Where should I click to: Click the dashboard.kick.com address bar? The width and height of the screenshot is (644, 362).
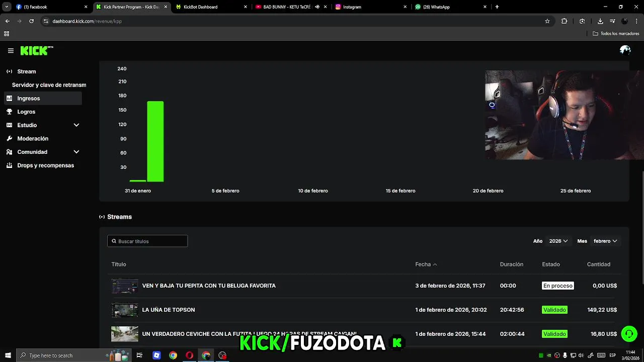297,21
